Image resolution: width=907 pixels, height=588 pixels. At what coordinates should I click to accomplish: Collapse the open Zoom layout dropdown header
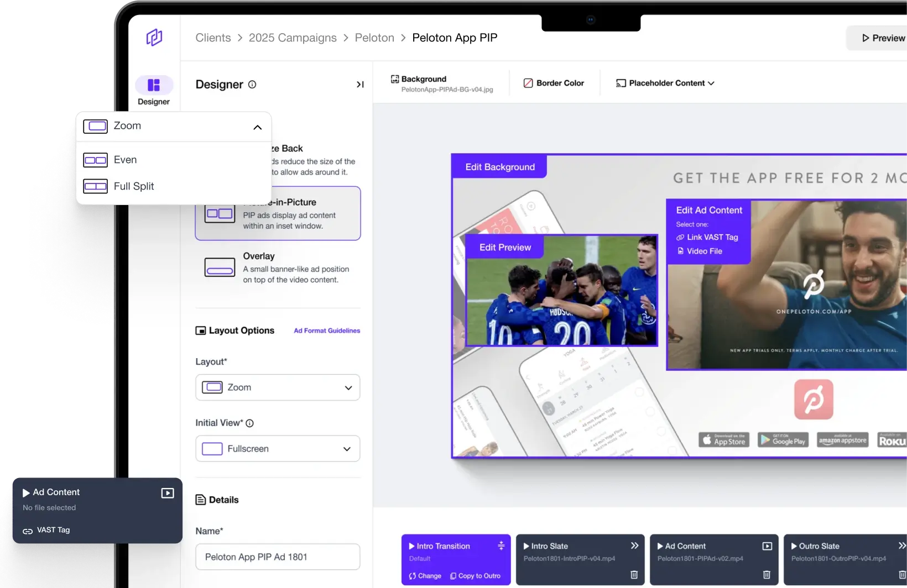click(174, 127)
